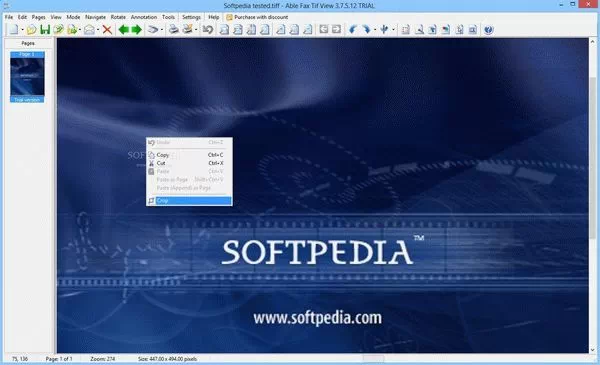Click the page icon immediately right of Undo
600x365 pixels.
pyautogui.click(x=224, y=29)
